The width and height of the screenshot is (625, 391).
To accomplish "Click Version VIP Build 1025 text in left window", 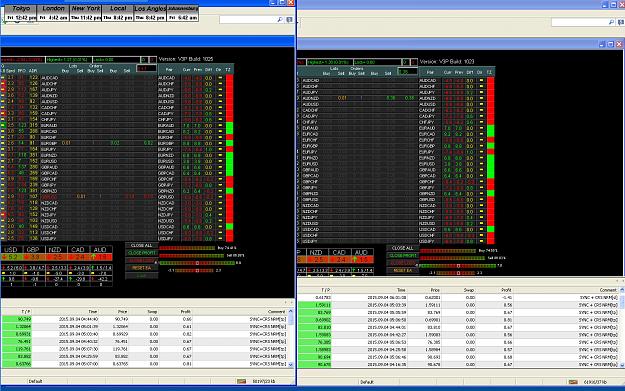I will tap(186, 59).
